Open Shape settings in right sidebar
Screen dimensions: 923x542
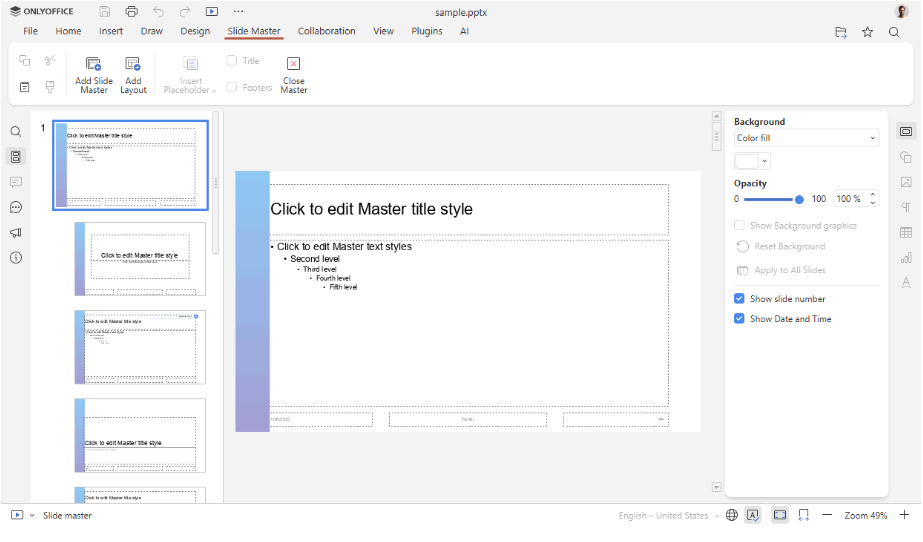(906, 157)
